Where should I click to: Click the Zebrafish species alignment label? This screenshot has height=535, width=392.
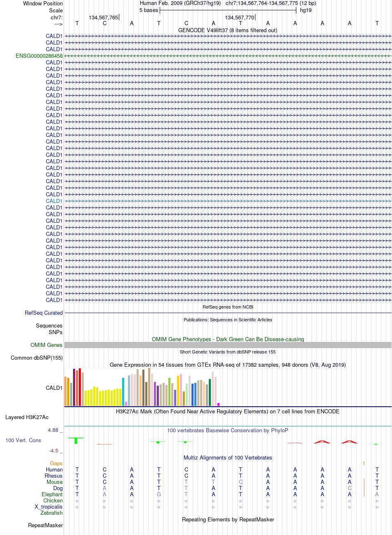pos(52,513)
